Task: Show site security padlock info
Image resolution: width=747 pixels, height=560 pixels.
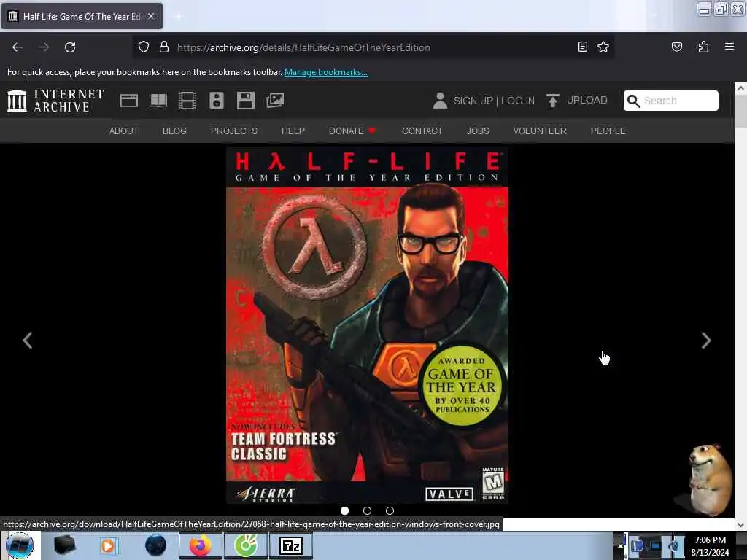Action: pos(164,47)
